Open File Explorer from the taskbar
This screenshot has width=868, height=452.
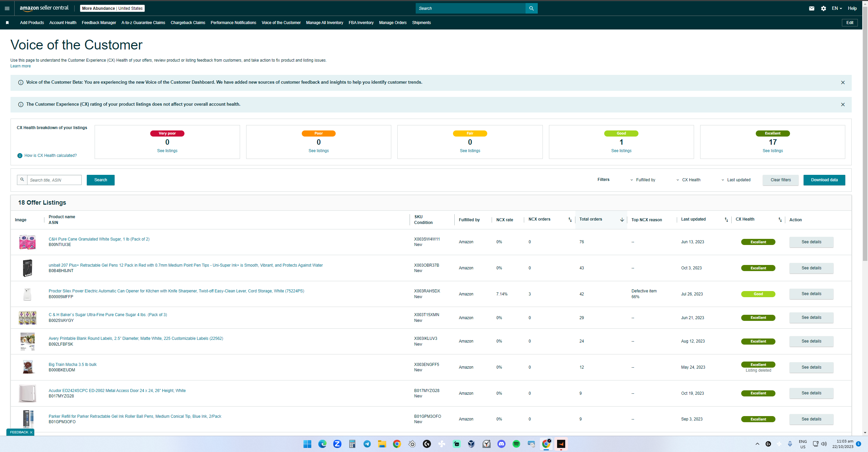(382, 444)
